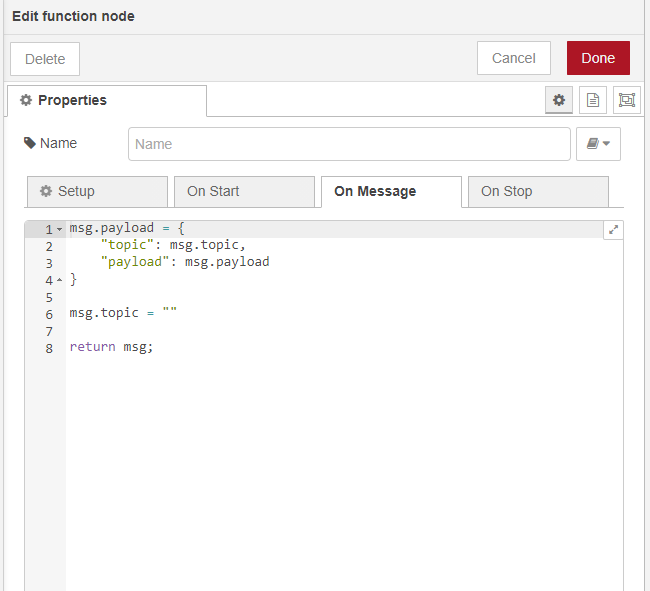Screen dimensions: 650x591
Task: Select the Properties tab
Action: point(107,101)
